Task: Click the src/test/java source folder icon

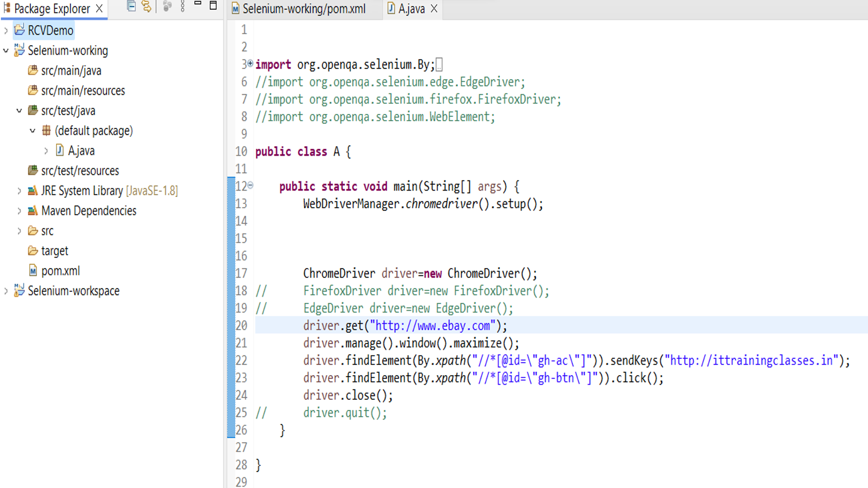Action: tap(32, 110)
